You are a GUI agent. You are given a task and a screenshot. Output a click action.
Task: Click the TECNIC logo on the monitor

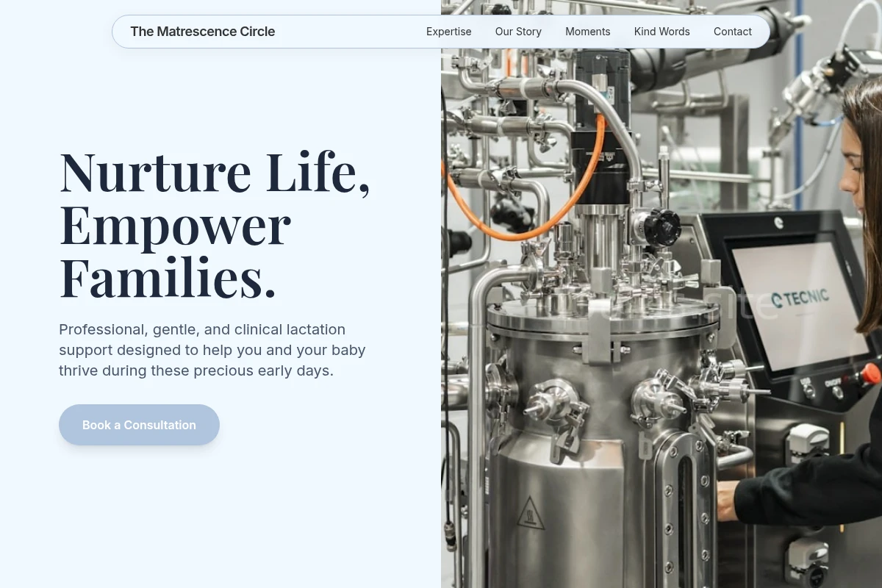pos(800,298)
